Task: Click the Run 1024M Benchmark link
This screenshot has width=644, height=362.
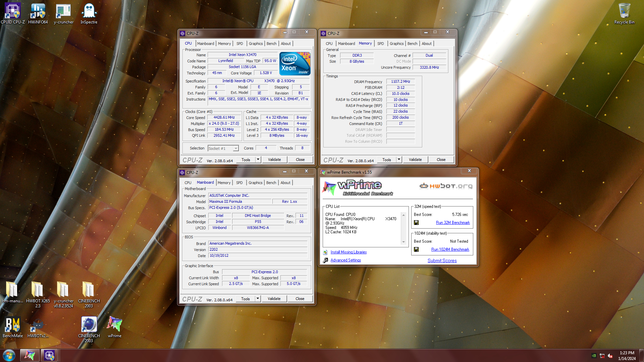Action: point(450,249)
